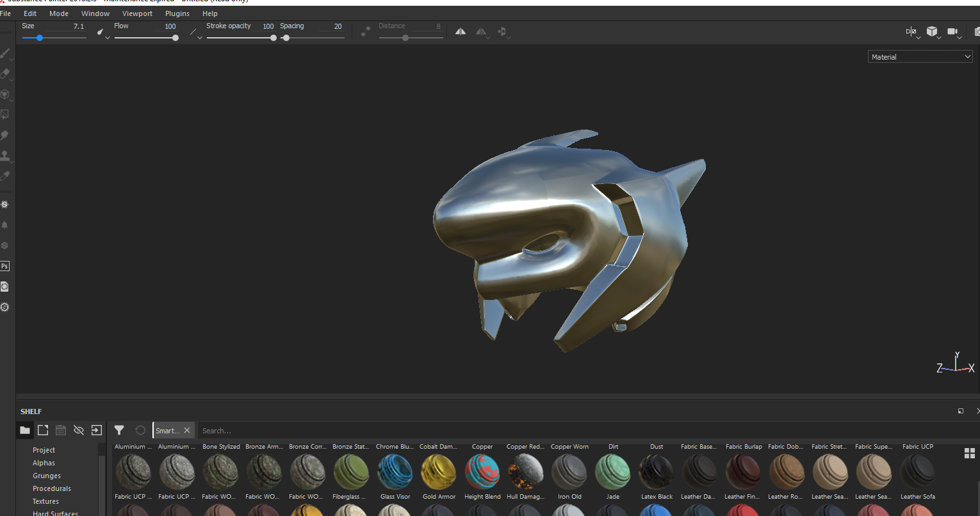Select the Height Blend smart material
980x516 pixels.
pyautogui.click(x=482, y=476)
